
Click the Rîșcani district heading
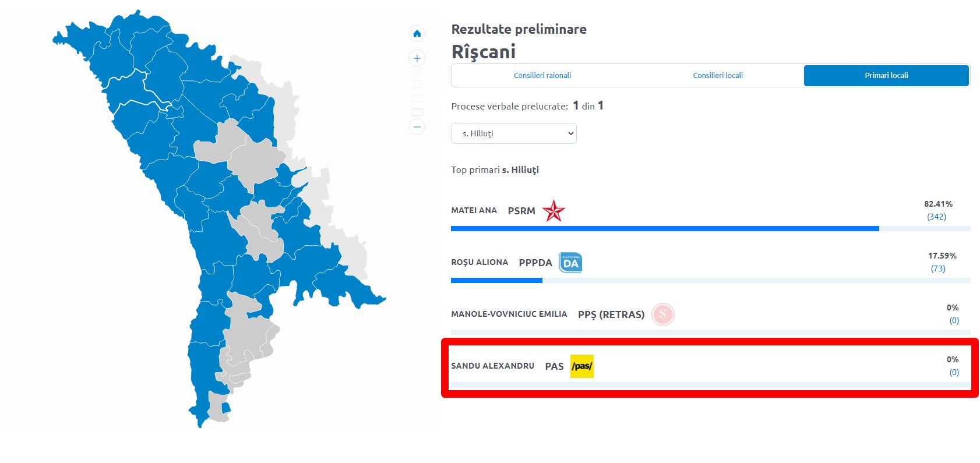[483, 52]
